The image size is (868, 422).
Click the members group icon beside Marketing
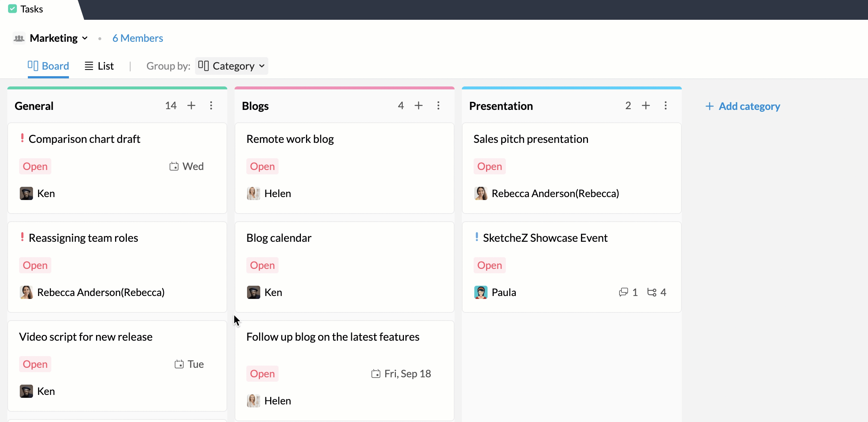(x=19, y=38)
